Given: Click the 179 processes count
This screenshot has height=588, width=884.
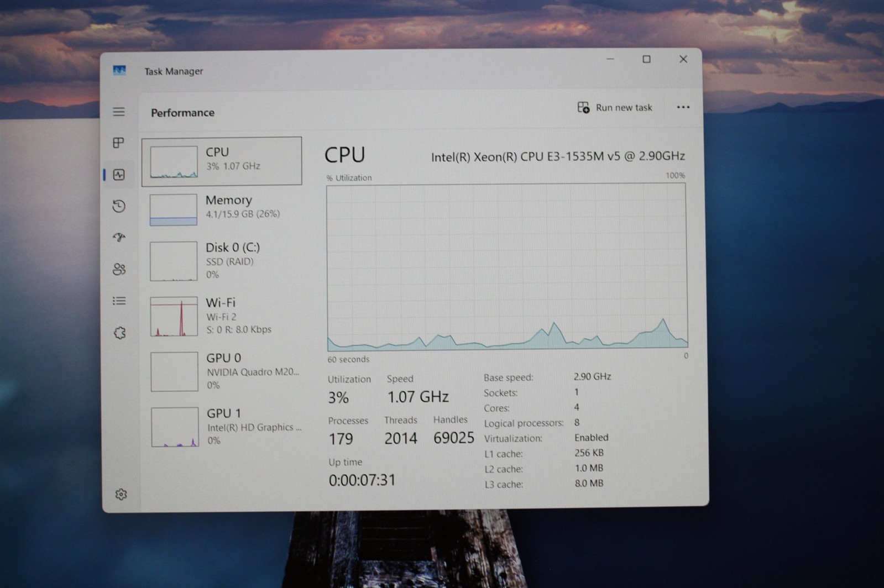Looking at the screenshot, I should pos(341,439).
